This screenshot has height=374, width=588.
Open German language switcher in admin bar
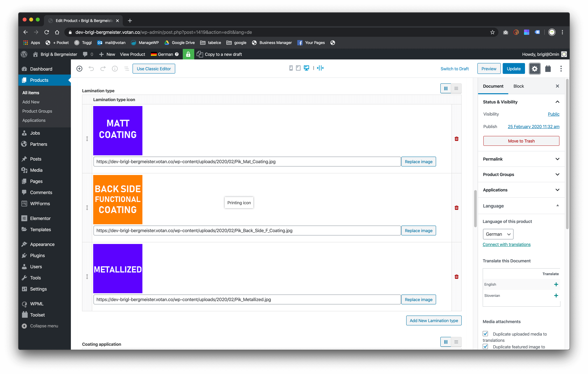165,54
